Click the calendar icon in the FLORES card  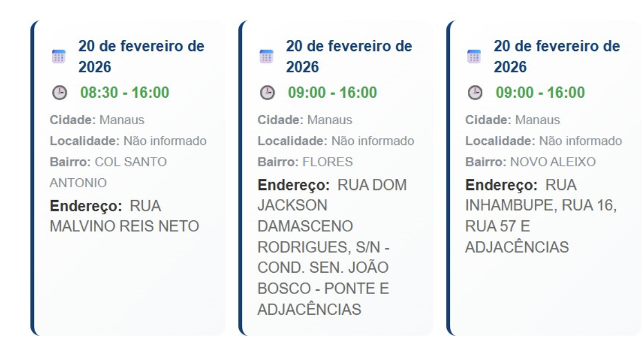click(x=266, y=56)
